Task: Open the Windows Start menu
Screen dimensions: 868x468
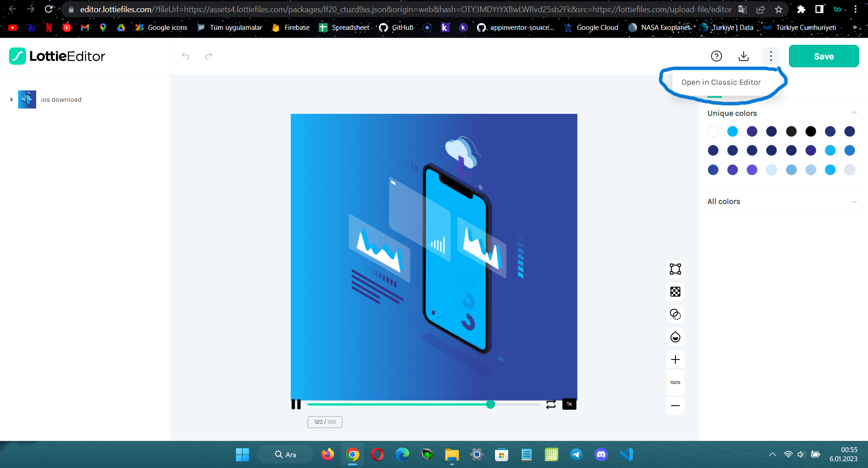Action: 242,454
